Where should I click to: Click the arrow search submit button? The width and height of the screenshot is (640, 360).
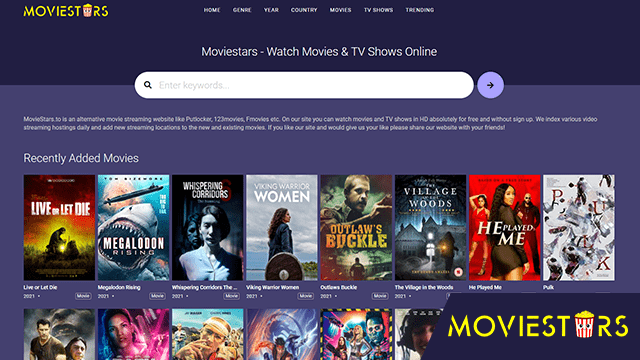490,85
